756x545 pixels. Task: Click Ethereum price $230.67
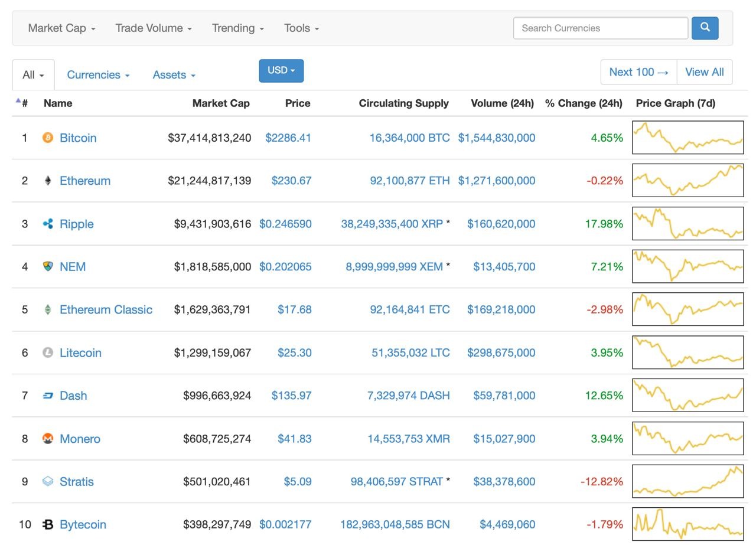(291, 181)
